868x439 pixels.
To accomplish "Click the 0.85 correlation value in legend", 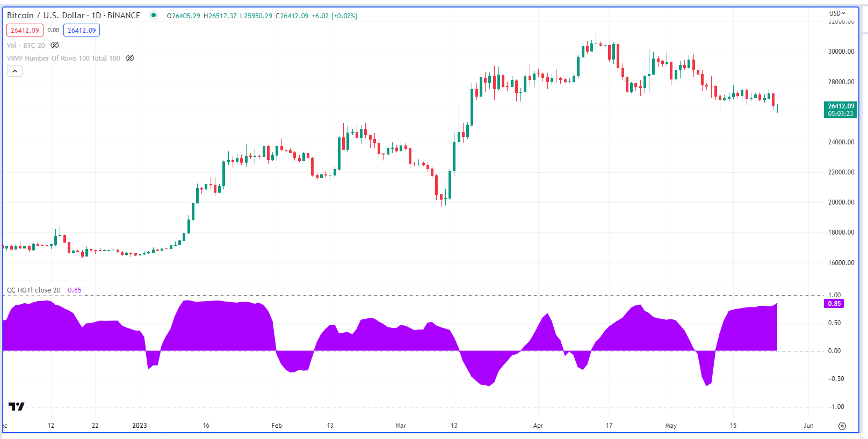I will [x=75, y=290].
